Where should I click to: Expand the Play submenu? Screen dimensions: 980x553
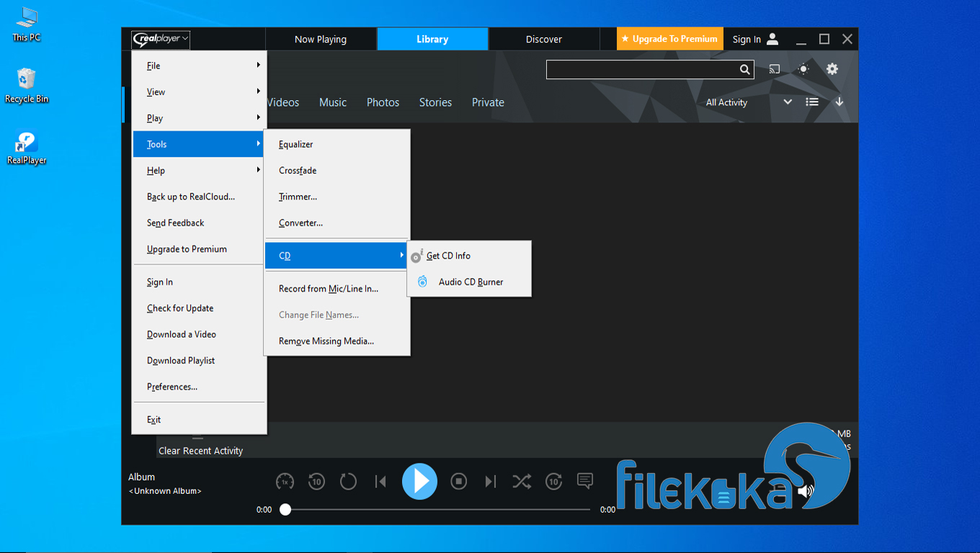click(x=199, y=118)
